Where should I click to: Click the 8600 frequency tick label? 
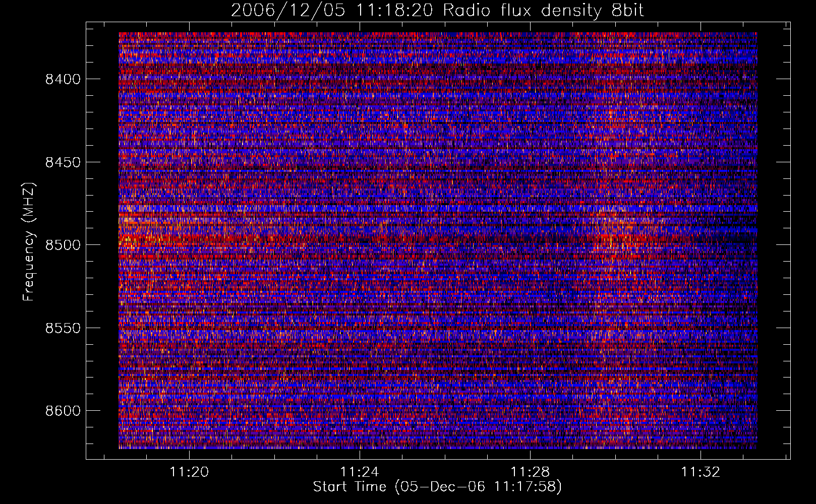click(x=63, y=411)
